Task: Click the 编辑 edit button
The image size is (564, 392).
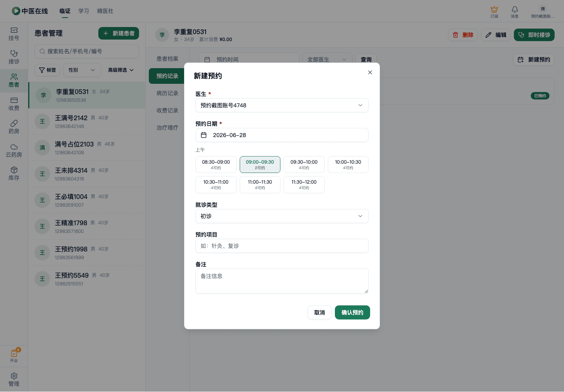Action: (x=496, y=35)
